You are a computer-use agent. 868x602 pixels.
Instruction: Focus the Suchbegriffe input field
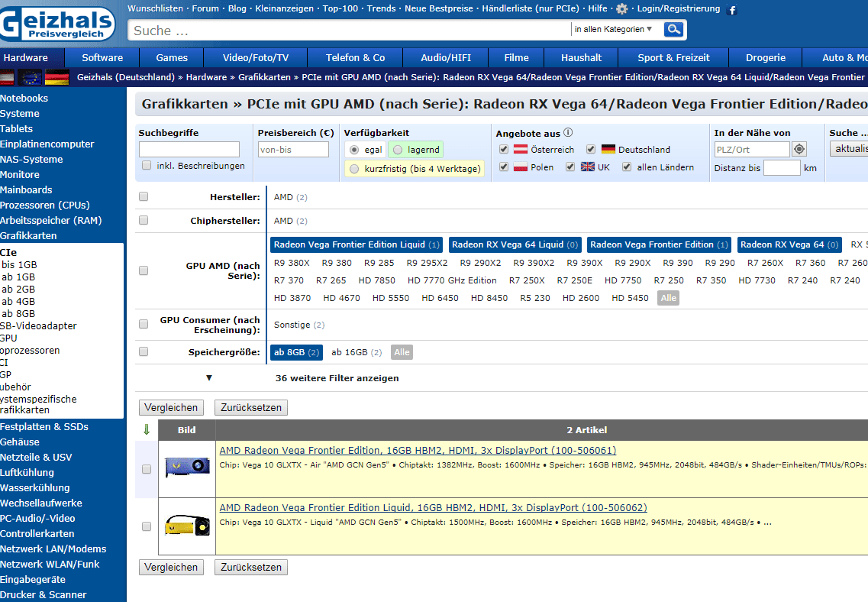[189, 150]
